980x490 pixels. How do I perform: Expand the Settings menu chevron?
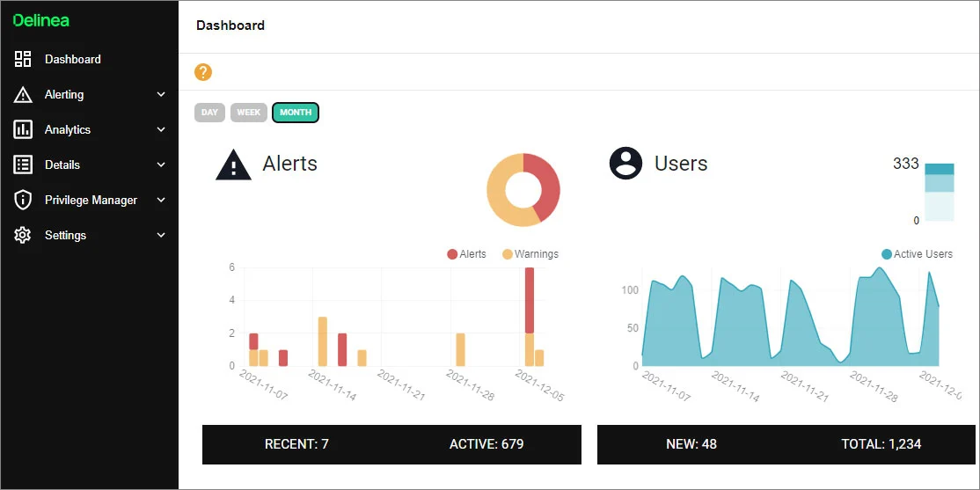click(x=161, y=235)
